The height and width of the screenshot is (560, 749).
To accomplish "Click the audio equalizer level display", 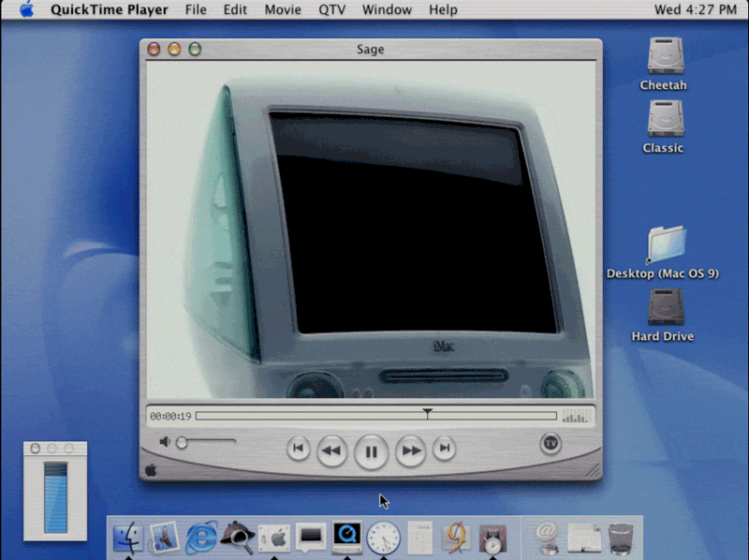I will click(x=575, y=416).
